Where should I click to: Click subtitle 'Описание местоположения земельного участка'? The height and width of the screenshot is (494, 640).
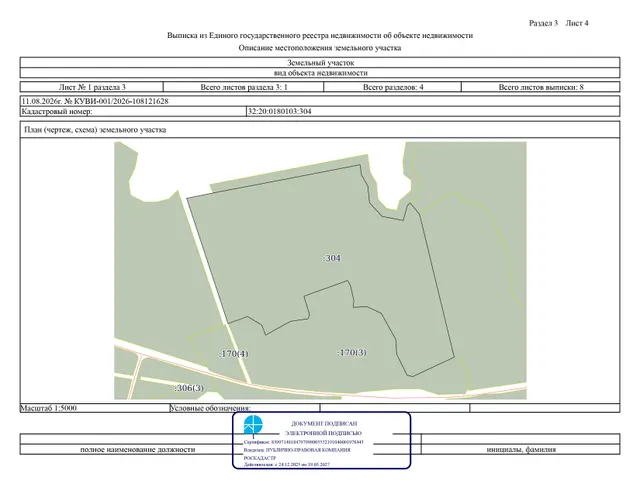320,48
